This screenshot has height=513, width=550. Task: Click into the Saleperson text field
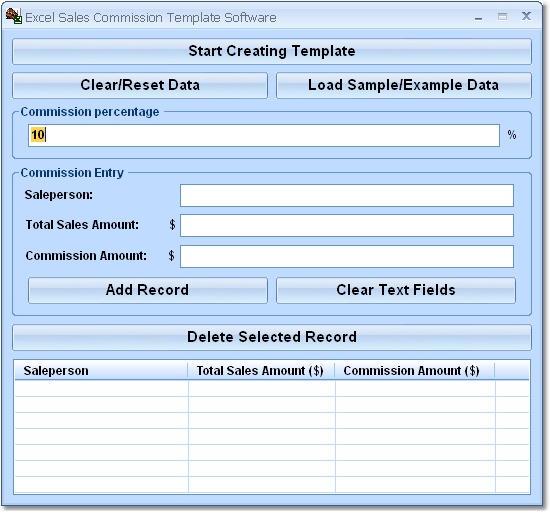coord(347,195)
